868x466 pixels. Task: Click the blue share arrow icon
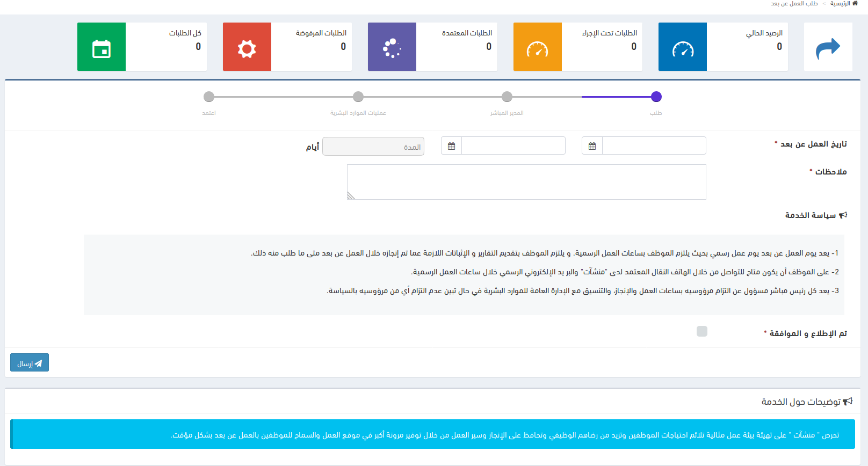[828, 47]
